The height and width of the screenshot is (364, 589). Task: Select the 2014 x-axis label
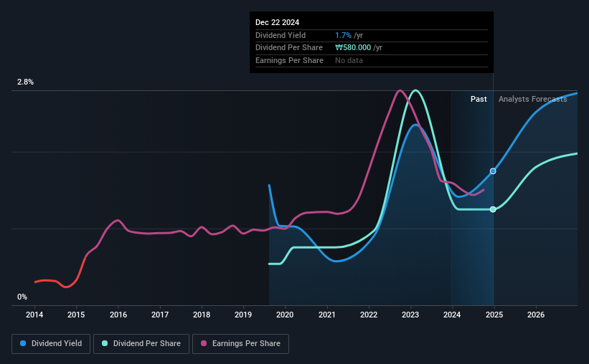click(34, 315)
